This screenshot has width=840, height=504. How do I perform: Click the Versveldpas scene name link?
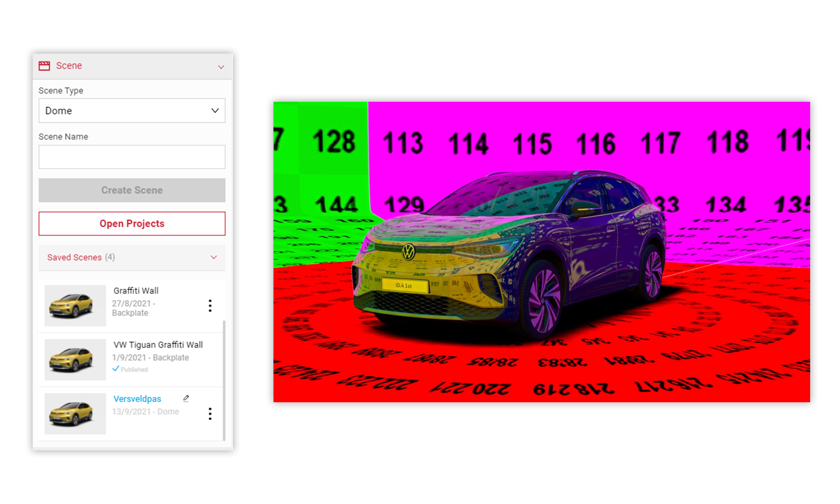point(137,399)
